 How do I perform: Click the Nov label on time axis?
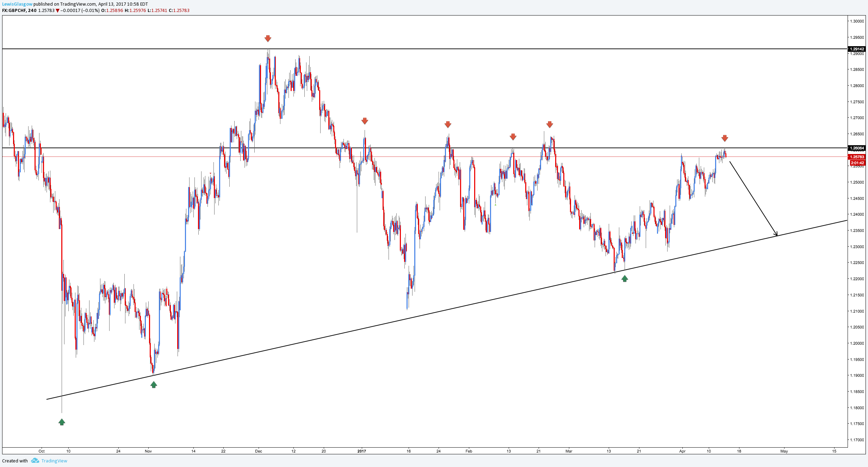click(148, 451)
